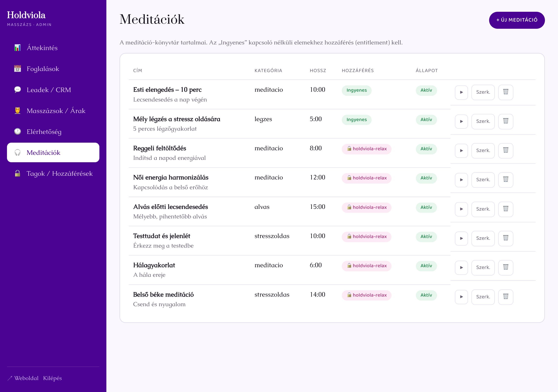Click the trash icon for Női energia harmonizálás
Screen dimensions: 558x392
[x=505, y=180]
